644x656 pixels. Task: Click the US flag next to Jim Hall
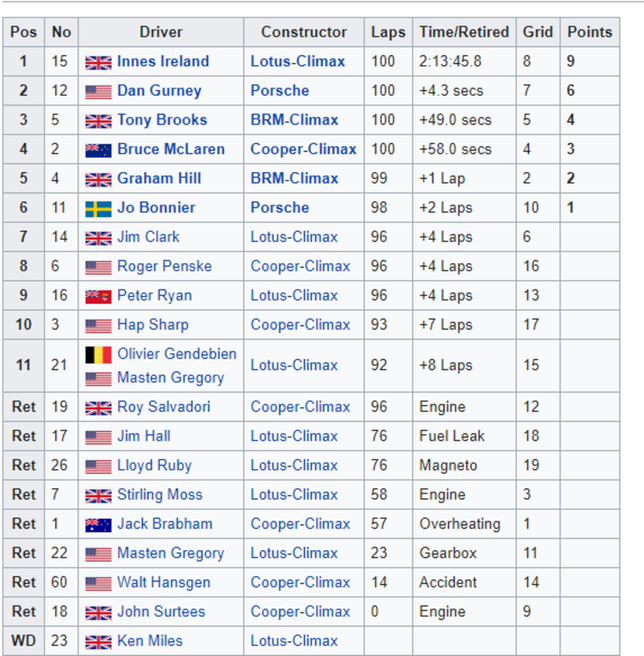pos(98,437)
